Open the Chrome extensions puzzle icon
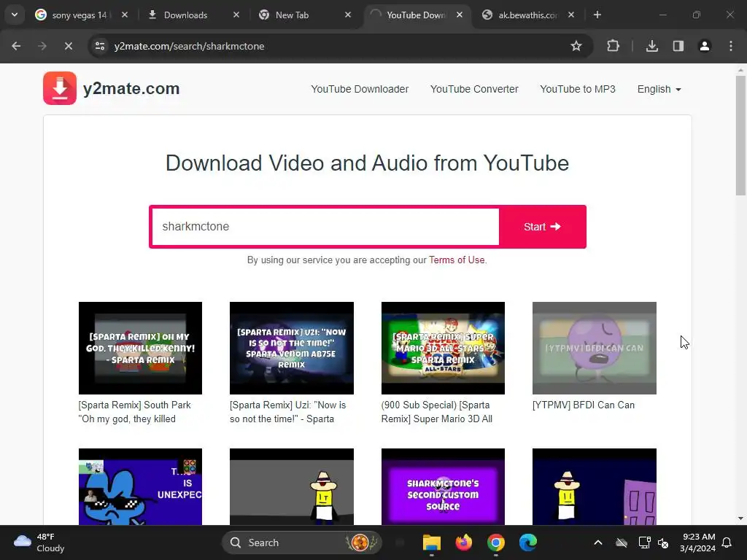Screen dimensions: 747x560 (613, 46)
